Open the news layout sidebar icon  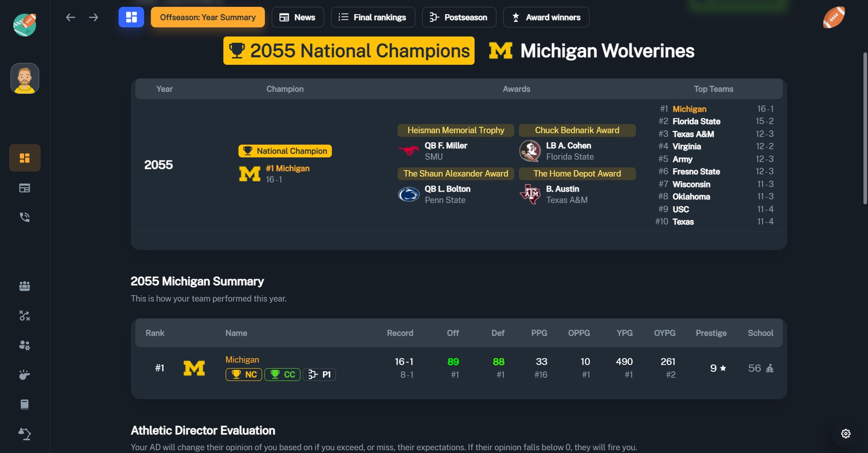(x=25, y=188)
